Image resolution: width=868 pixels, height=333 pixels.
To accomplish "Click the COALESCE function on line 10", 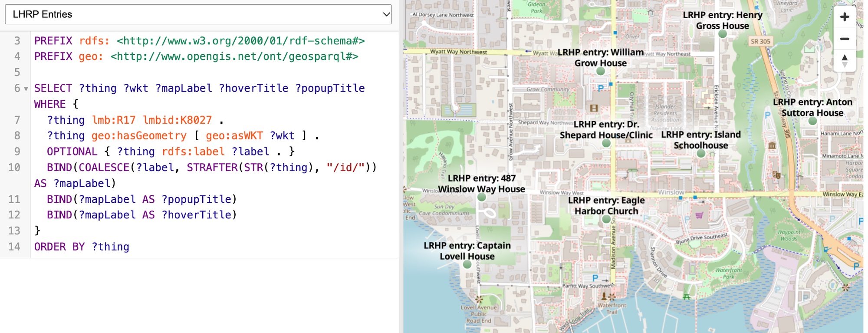I will (x=104, y=167).
